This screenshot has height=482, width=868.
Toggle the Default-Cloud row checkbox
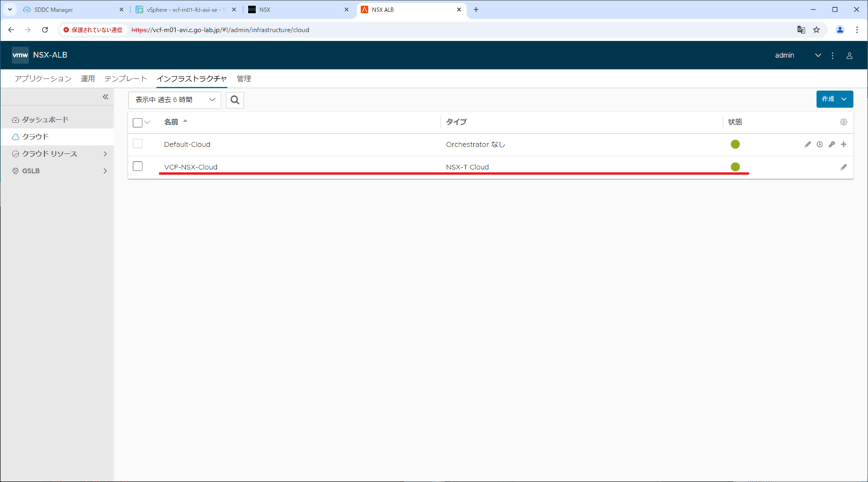(x=137, y=145)
